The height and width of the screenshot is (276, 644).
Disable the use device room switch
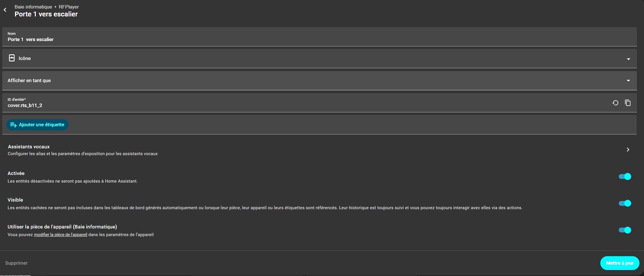click(x=625, y=230)
